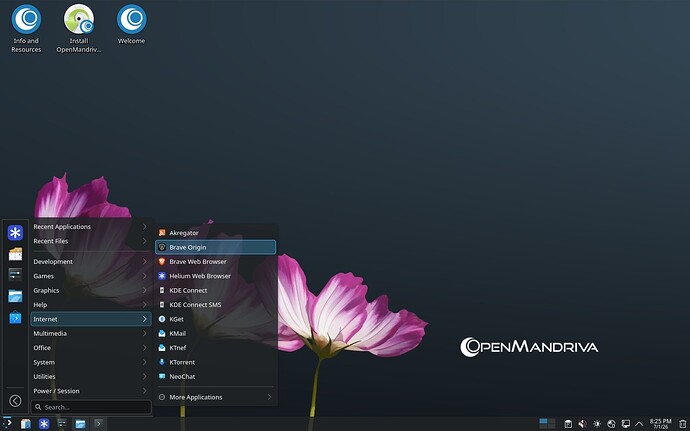Image resolution: width=690 pixels, height=431 pixels.
Task: Open the clapperboard favorite in the launcher sidebar
Action: point(15,254)
